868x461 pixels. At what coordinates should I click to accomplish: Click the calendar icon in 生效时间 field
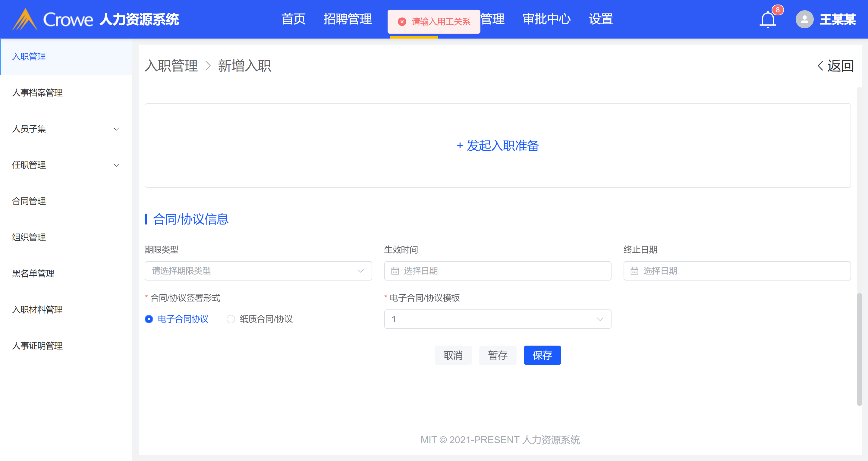click(x=395, y=271)
